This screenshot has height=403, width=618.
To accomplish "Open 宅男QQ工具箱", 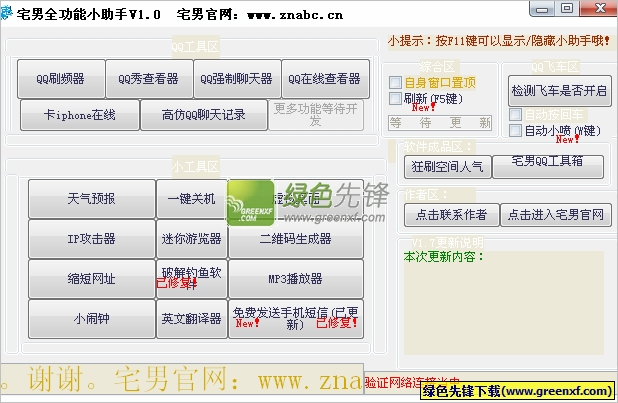I will coord(548,167).
